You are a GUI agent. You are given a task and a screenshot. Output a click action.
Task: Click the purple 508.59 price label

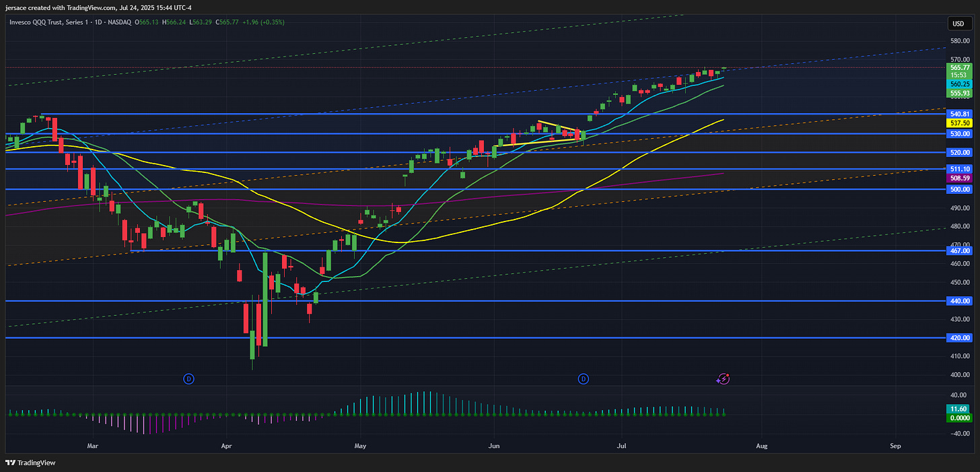click(x=959, y=178)
